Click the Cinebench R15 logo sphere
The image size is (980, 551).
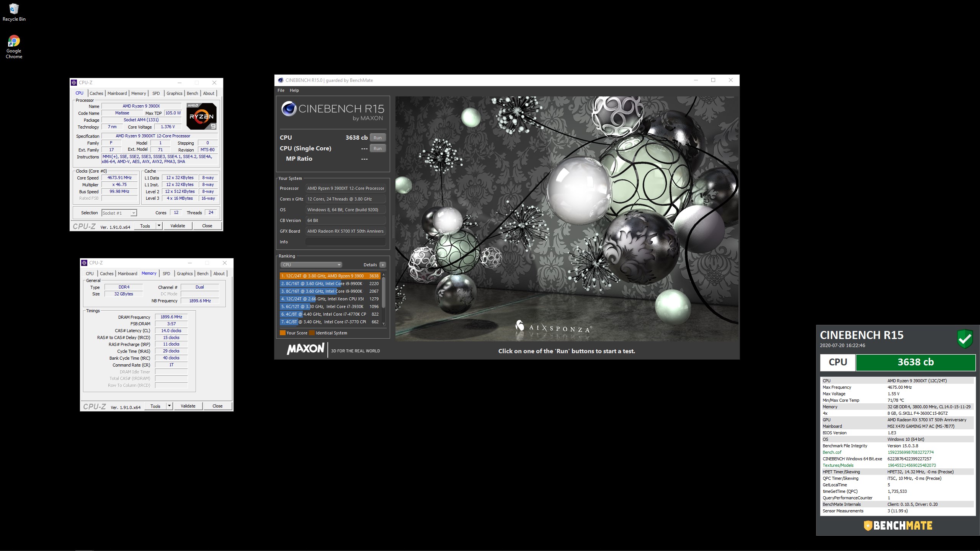(x=289, y=109)
